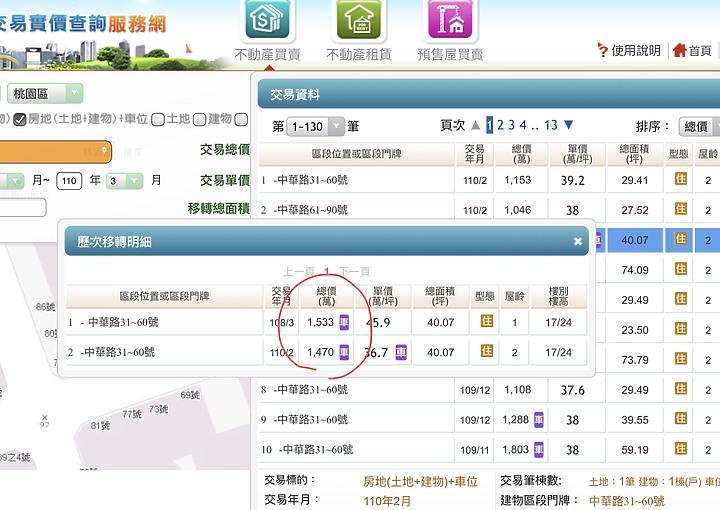Screen dimensions: 720x510
Task: Click the 總面積(坪) header in results table
Action: pyautogui.click(x=635, y=154)
